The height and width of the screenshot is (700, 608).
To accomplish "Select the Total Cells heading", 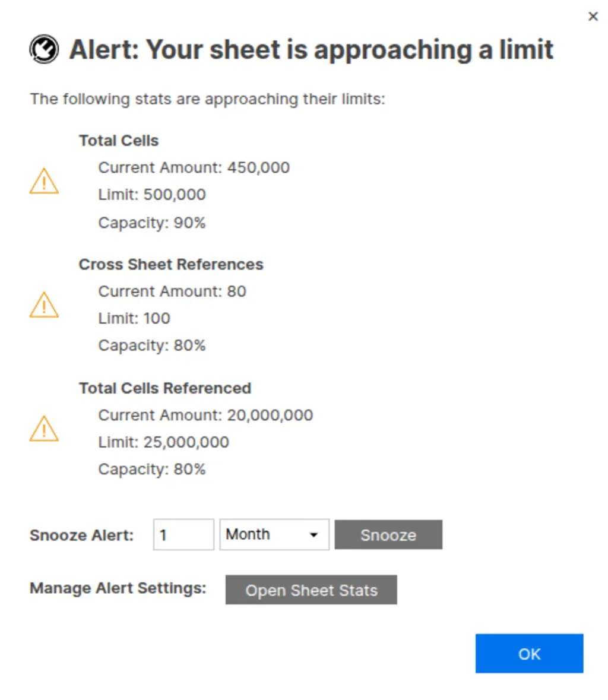I will tap(119, 141).
